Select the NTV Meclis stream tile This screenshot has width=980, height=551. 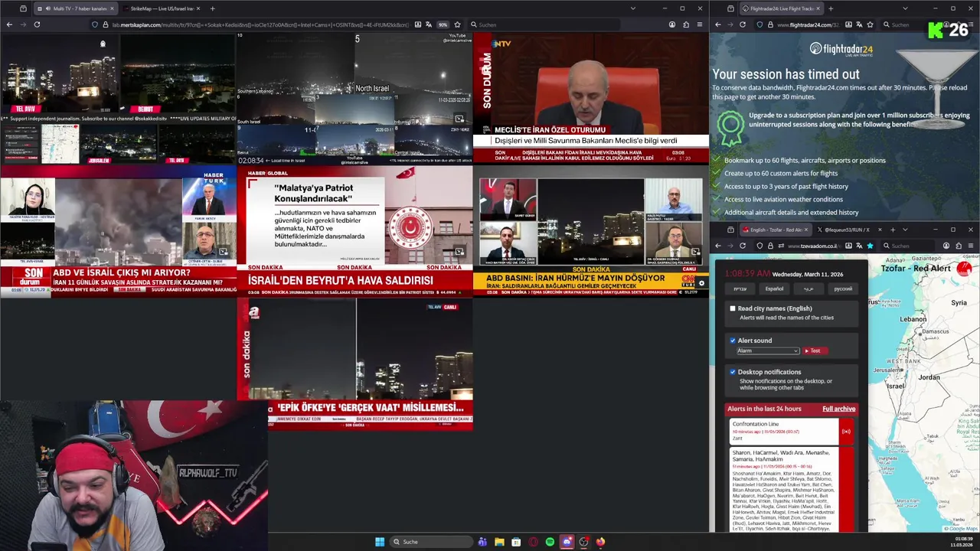coord(590,98)
